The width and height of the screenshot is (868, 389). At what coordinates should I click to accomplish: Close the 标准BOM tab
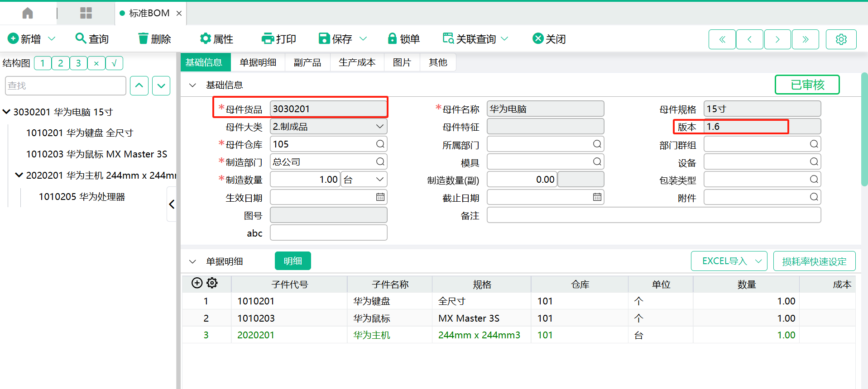coord(179,14)
